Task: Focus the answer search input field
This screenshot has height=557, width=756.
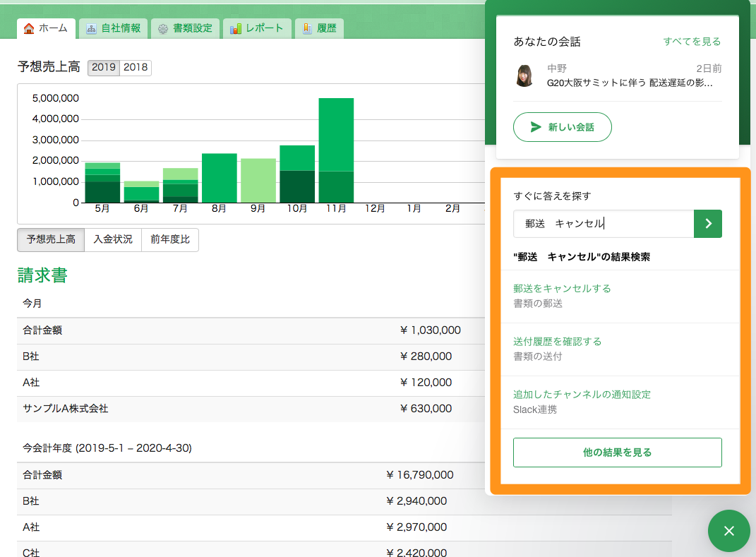Action: [x=604, y=224]
